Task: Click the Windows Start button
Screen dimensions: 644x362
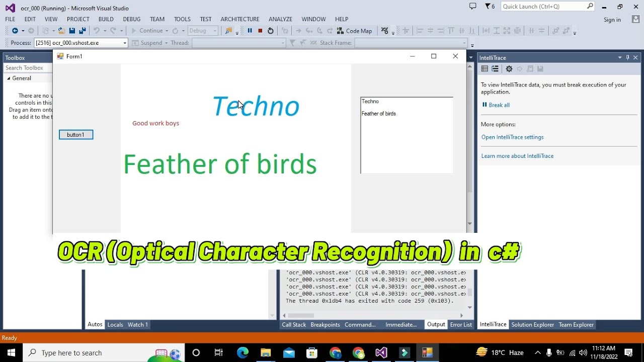Action: point(11,352)
